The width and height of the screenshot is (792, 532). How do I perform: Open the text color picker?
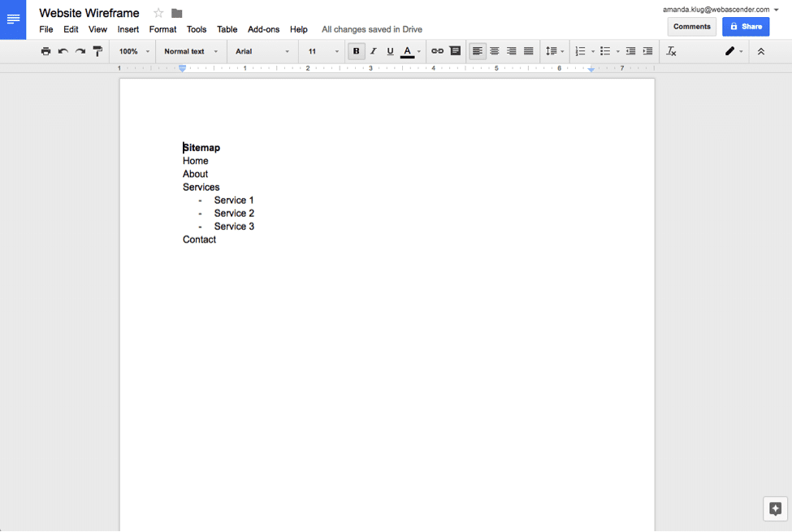point(411,51)
